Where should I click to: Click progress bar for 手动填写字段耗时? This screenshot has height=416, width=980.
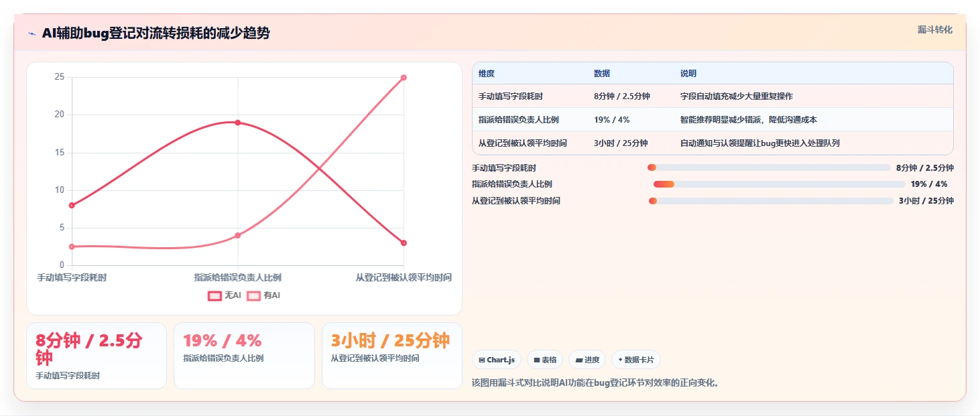[x=769, y=167]
